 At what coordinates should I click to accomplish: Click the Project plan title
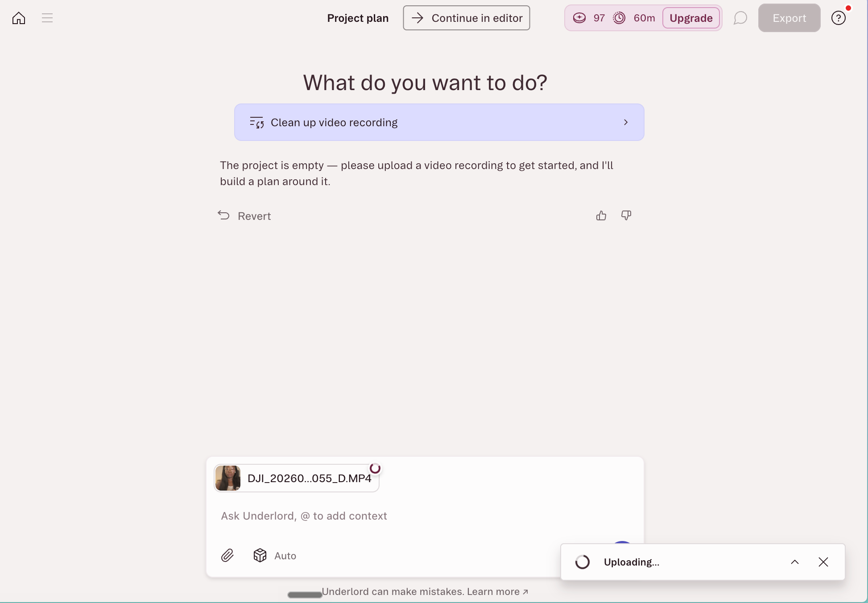[x=358, y=18]
